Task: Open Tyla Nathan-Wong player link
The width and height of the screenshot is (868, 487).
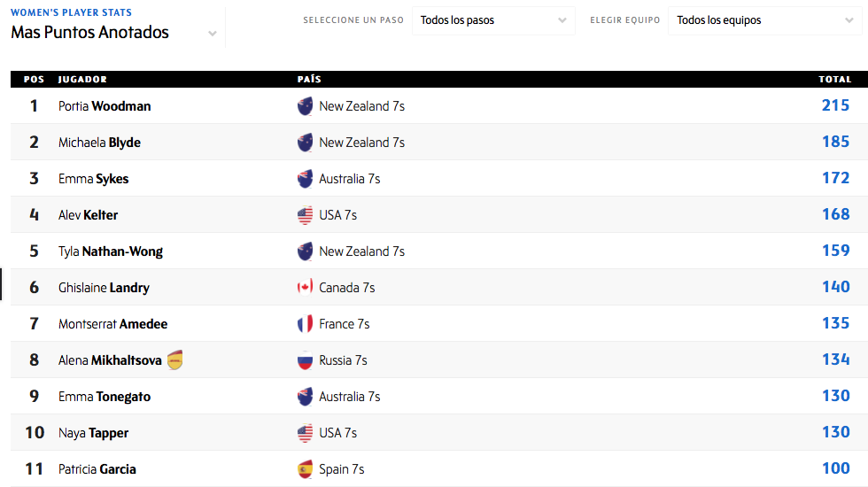Action: 111,251
